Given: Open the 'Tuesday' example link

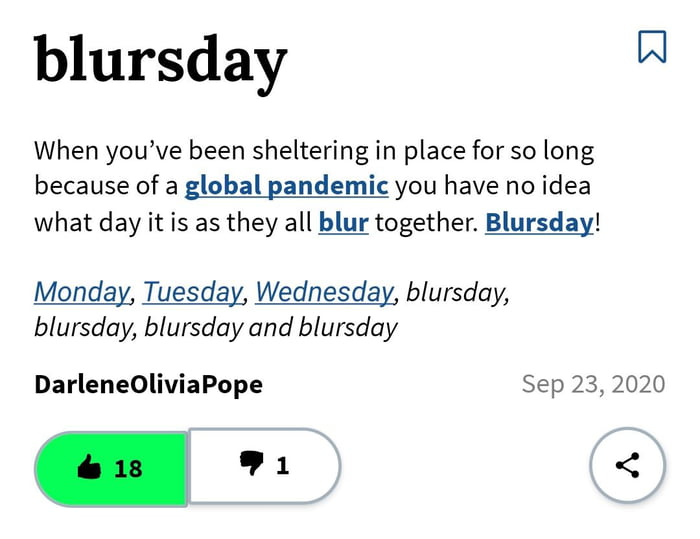Looking at the screenshot, I should [x=192, y=291].
